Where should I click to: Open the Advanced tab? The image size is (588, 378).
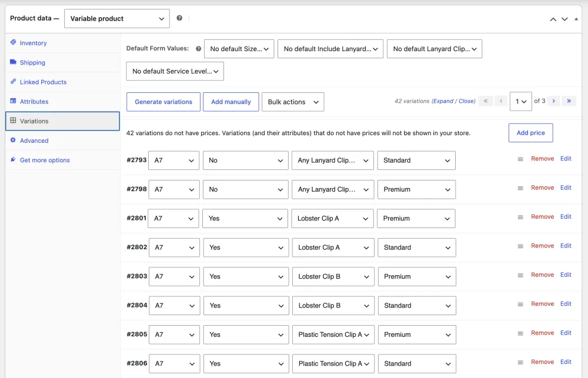click(63, 141)
